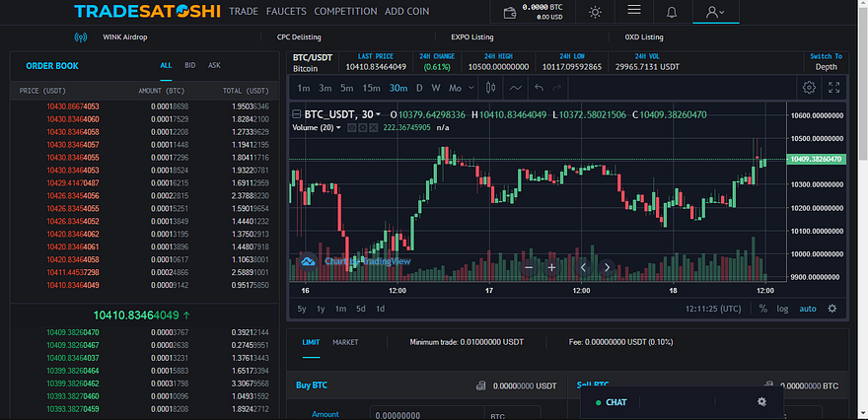This screenshot has height=420, width=868.
Task: Set chart range to 1y
Action: [321, 309]
